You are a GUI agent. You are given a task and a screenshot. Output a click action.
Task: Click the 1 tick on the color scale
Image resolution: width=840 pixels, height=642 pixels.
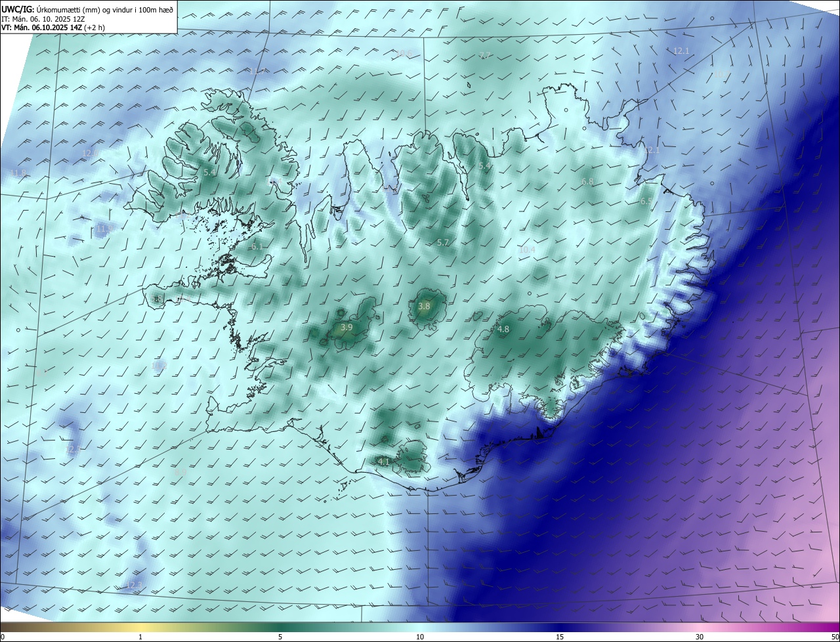pos(140,637)
